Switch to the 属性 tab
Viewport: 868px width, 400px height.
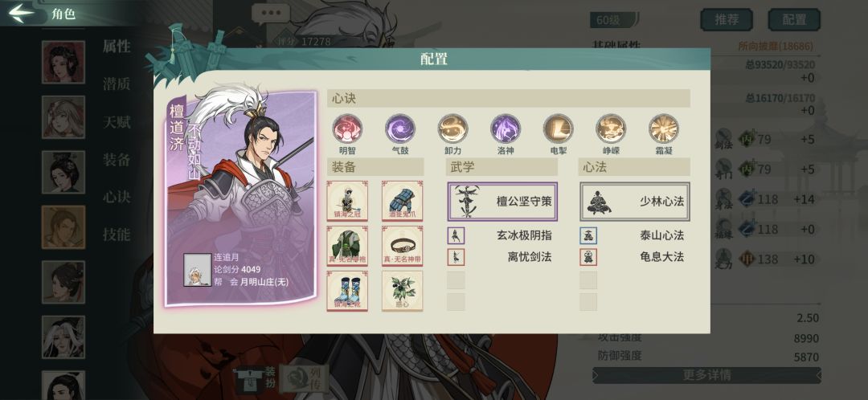point(117,47)
